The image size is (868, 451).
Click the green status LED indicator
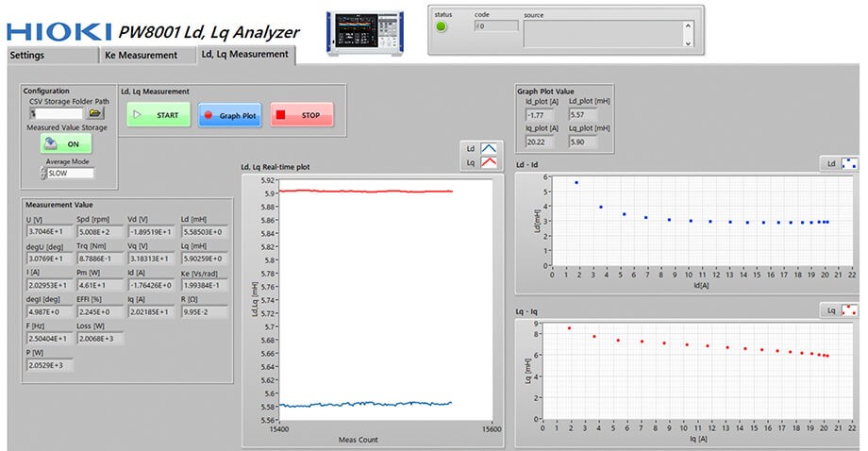coord(442,26)
